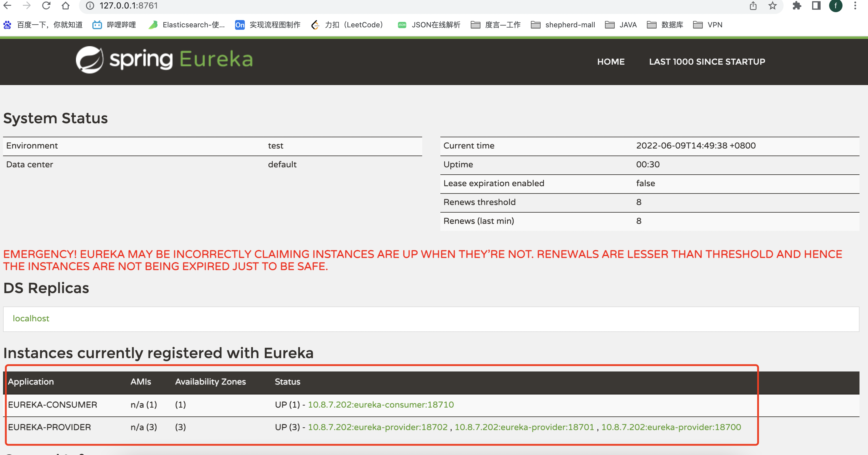
Task: Open the extensions puzzle icon
Action: pos(797,5)
